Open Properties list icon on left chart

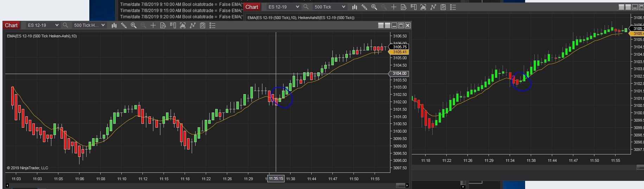click(212, 25)
